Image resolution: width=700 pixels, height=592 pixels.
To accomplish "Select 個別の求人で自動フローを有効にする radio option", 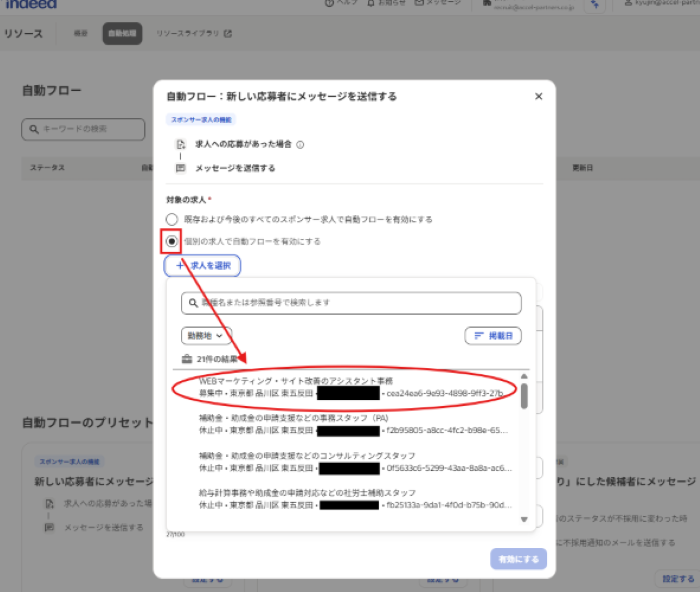I will coord(172,241).
